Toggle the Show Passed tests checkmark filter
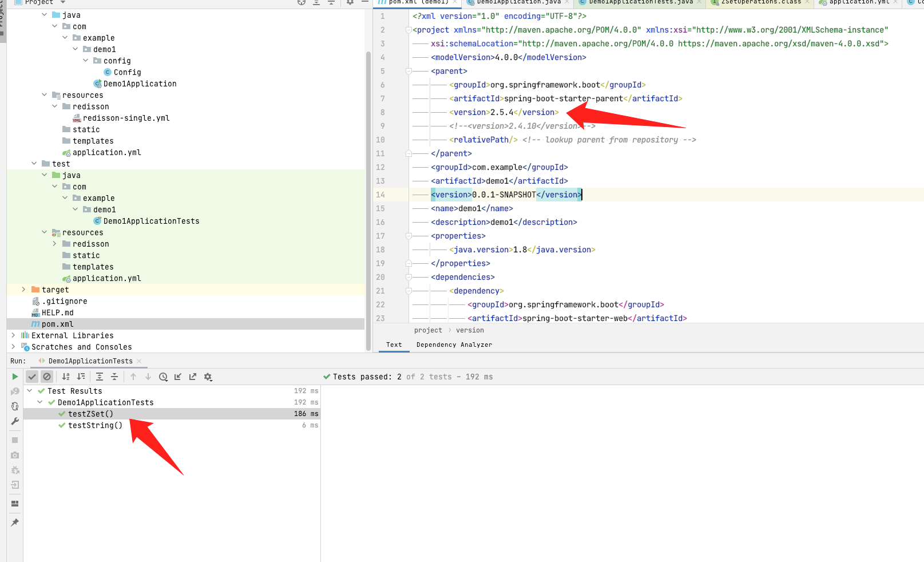Image resolution: width=924 pixels, height=562 pixels. 32,377
